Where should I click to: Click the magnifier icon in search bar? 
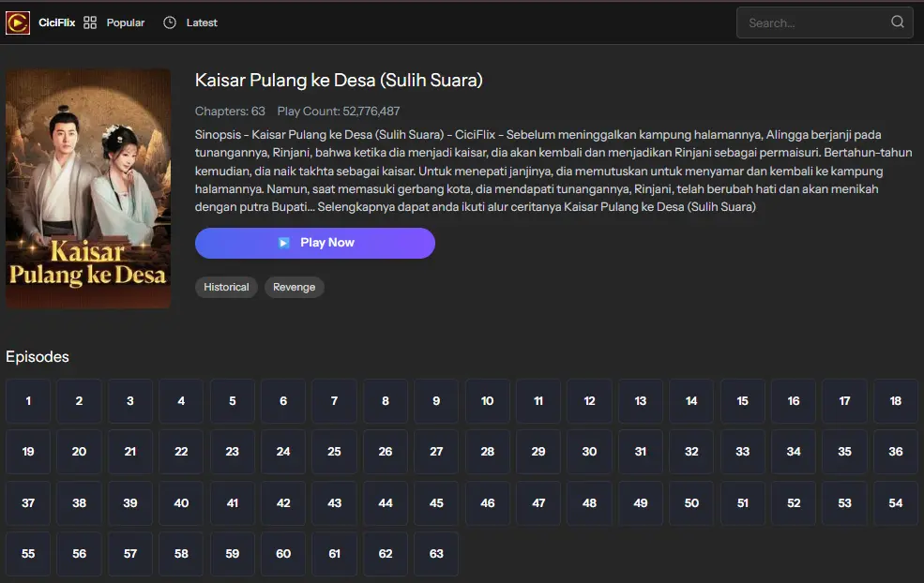(897, 22)
